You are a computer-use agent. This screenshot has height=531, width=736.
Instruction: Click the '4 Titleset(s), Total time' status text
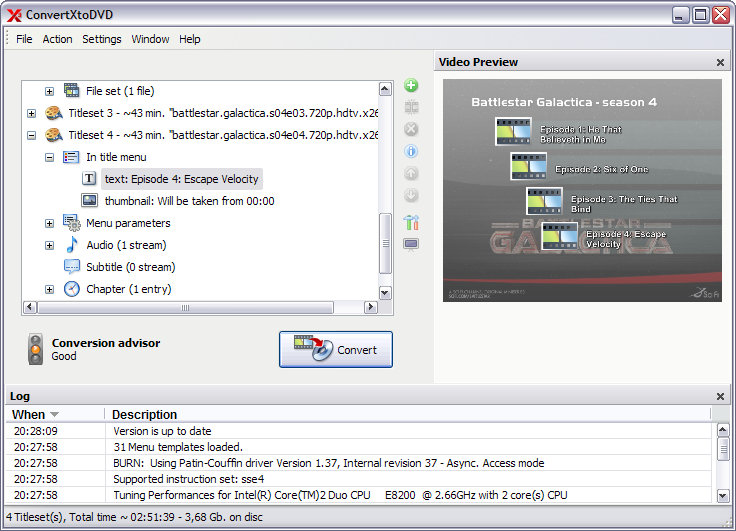pyautogui.click(x=134, y=517)
